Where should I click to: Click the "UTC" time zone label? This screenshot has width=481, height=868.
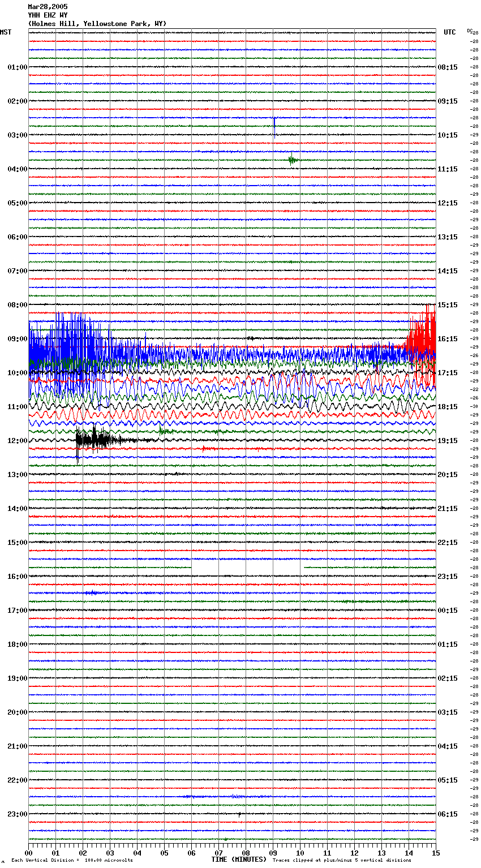(x=450, y=32)
